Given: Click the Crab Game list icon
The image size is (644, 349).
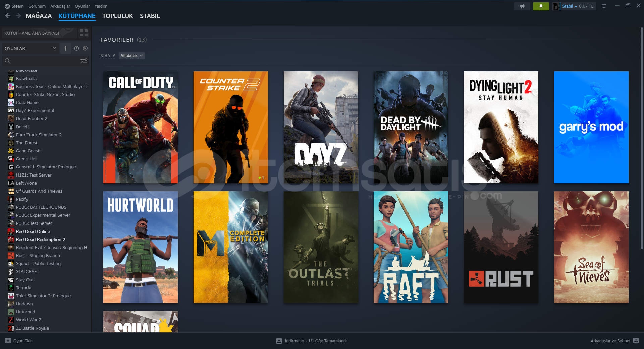Looking at the screenshot, I should point(11,102).
